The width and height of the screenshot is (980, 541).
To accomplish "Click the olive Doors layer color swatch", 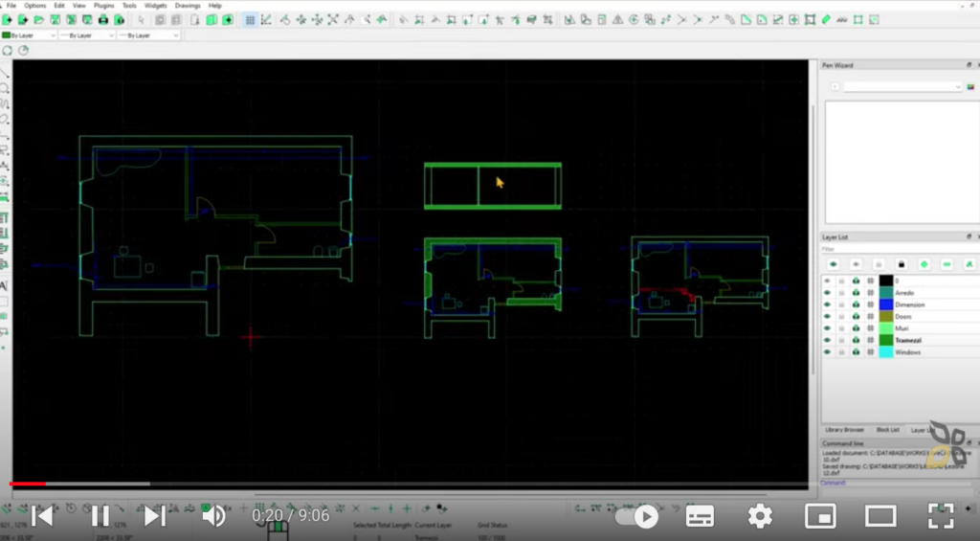I will 886,317.
